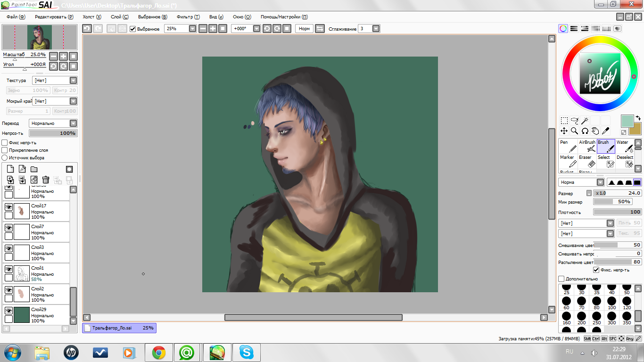Select the eyedropper color picker tool

coord(605,131)
